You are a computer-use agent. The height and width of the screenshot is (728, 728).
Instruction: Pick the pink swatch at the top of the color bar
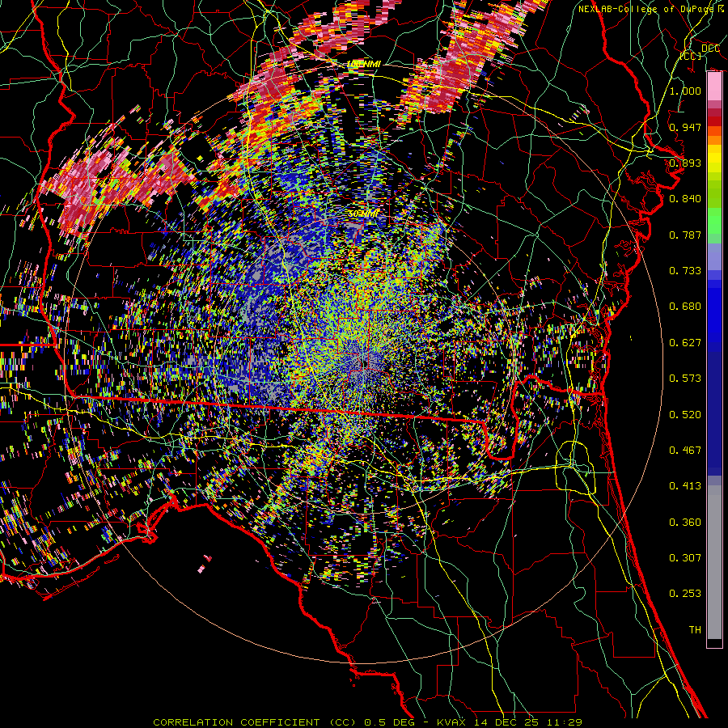coord(714,87)
